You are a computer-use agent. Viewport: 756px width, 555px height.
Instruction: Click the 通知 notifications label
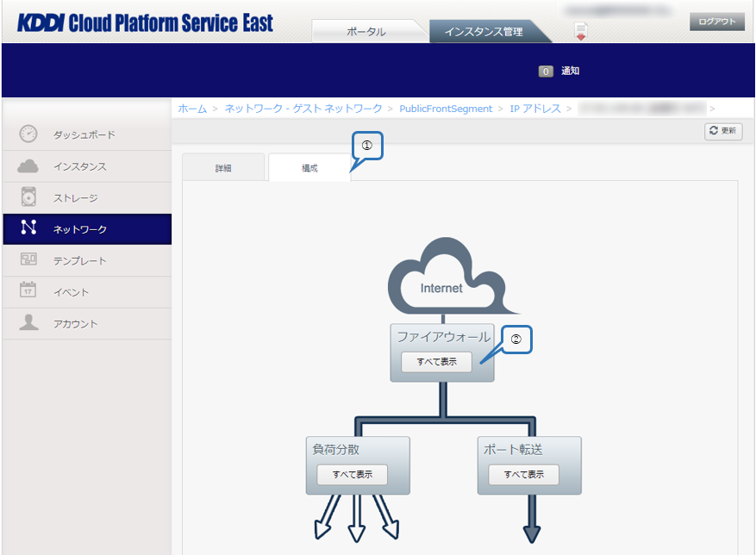pos(570,71)
